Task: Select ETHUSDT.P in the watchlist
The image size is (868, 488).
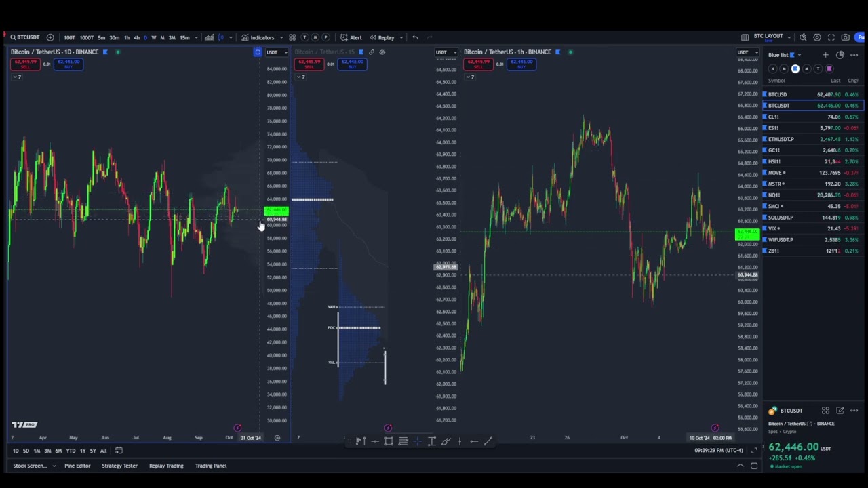Action: click(x=812, y=139)
